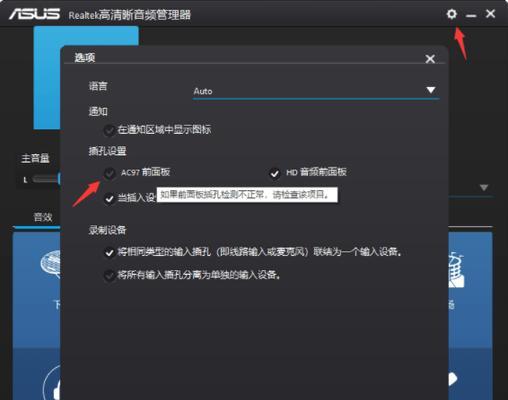Screen dimensions: 508x400
Task: Minimize the Realtek audio manager window
Action: coord(471,15)
